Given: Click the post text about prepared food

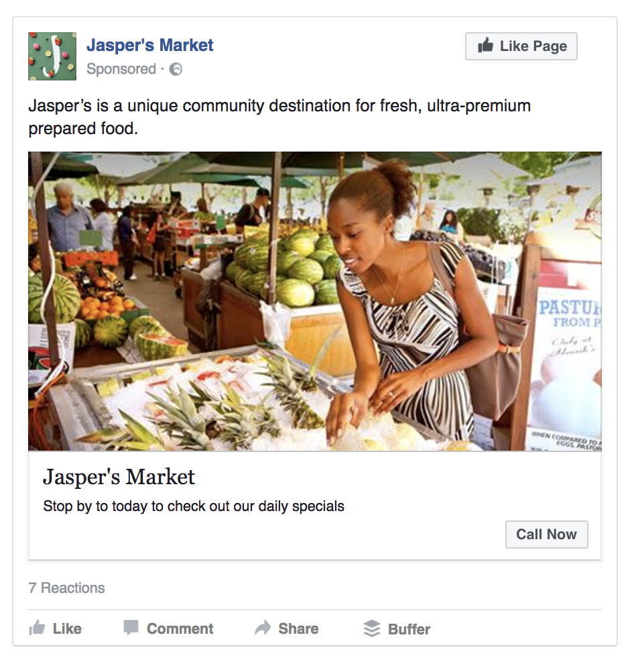Looking at the screenshot, I should pyautogui.click(x=279, y=117).
